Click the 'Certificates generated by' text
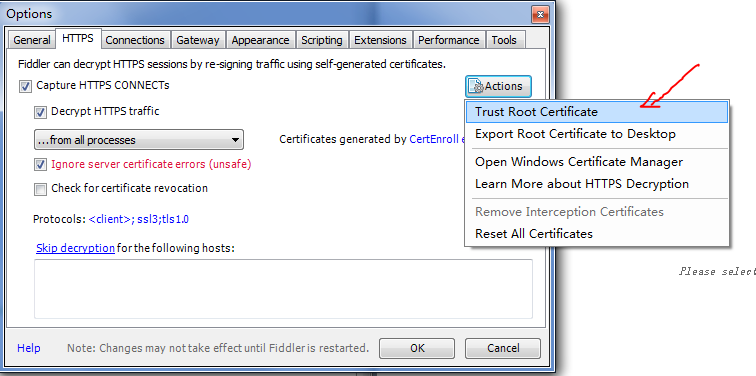The height and width of the screenshot is (376, 756). tap(343, 139)
